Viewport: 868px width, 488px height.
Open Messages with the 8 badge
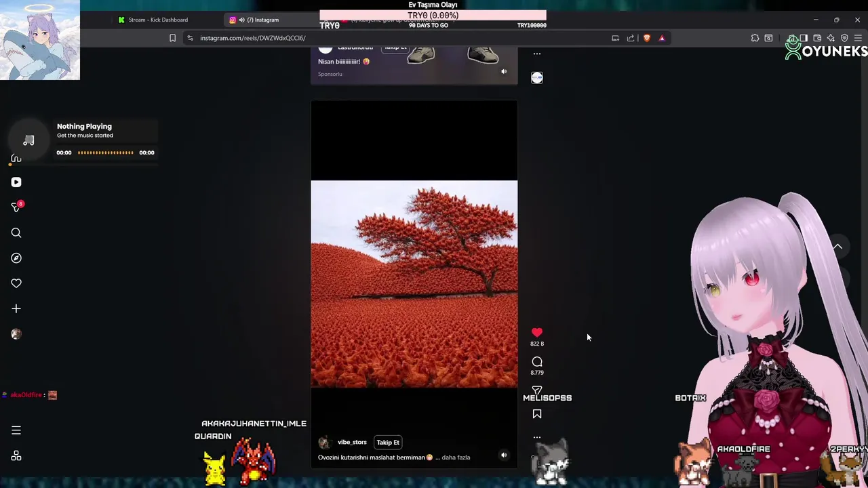(16, 207)
